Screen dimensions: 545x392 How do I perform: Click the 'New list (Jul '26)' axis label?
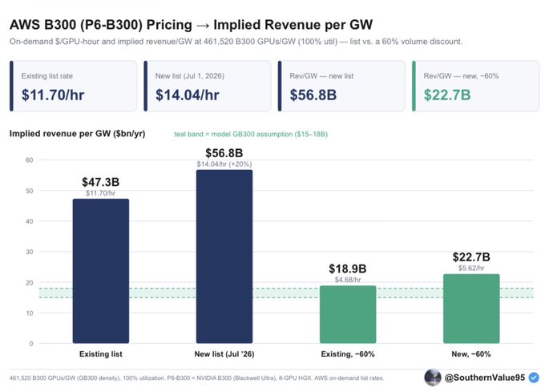tap(224, 354)
